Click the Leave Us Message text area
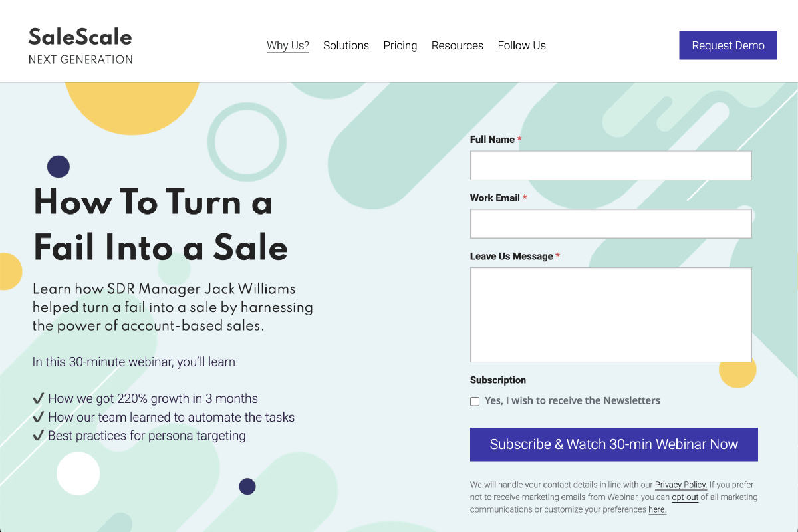This screenshot has width=798, height=532. [x=610, y=315]
